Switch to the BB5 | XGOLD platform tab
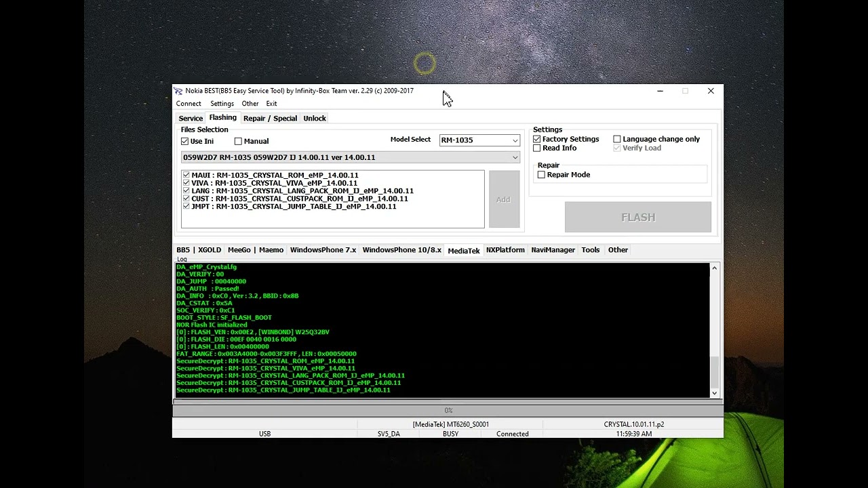This screenshot has width=868, height=488. tap(199, 250)
